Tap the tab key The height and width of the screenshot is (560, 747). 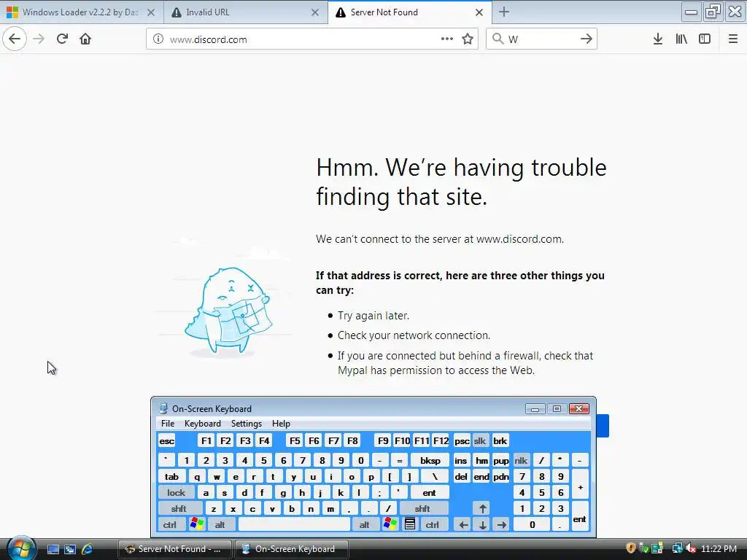(x=171, y=477)
